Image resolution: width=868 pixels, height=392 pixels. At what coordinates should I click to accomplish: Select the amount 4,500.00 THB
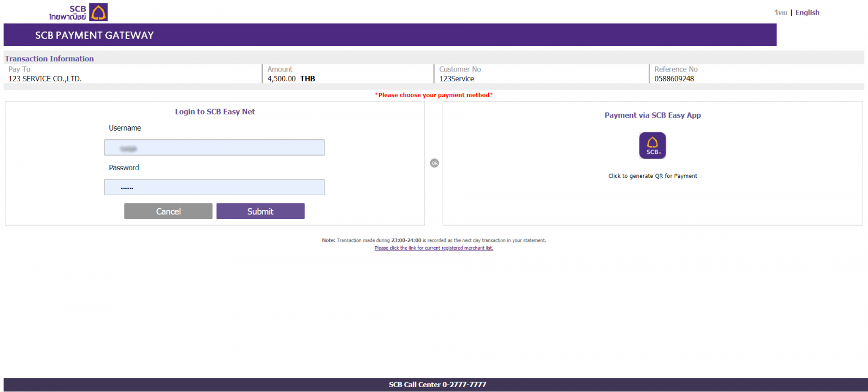pos(291,79)
